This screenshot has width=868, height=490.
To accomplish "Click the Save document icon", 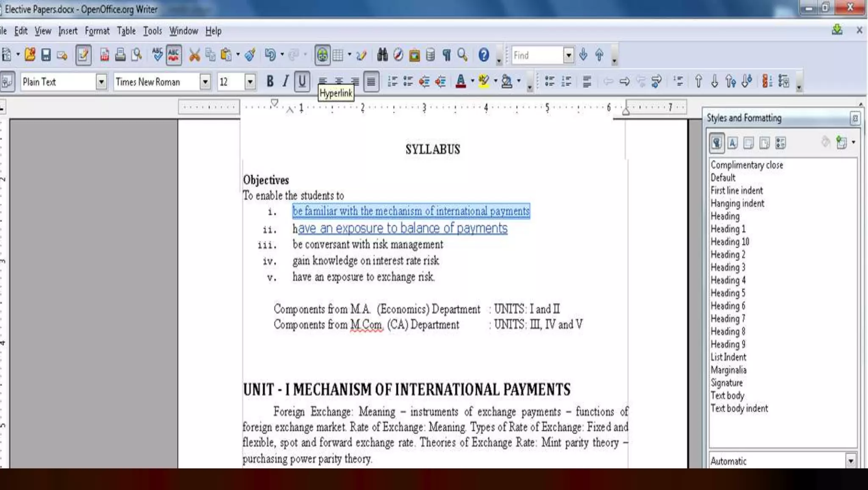I will click(46, 55).
